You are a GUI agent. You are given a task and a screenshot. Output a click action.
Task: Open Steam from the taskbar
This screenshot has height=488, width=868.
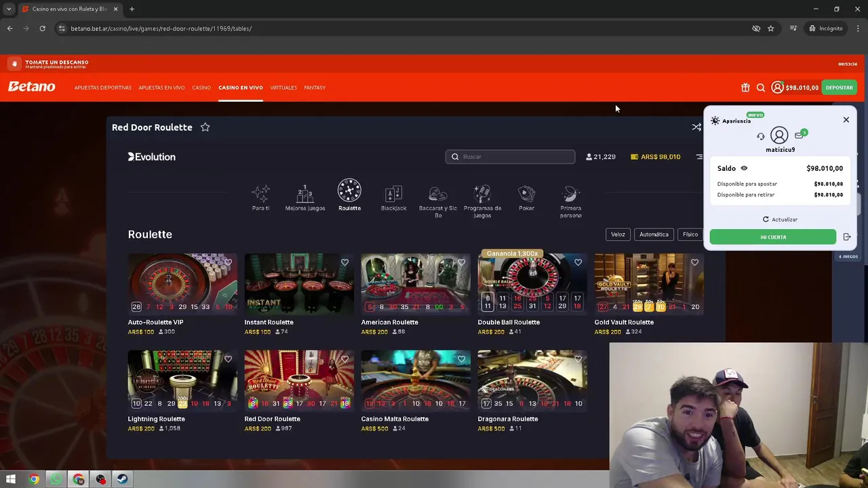tap(123, 479)
